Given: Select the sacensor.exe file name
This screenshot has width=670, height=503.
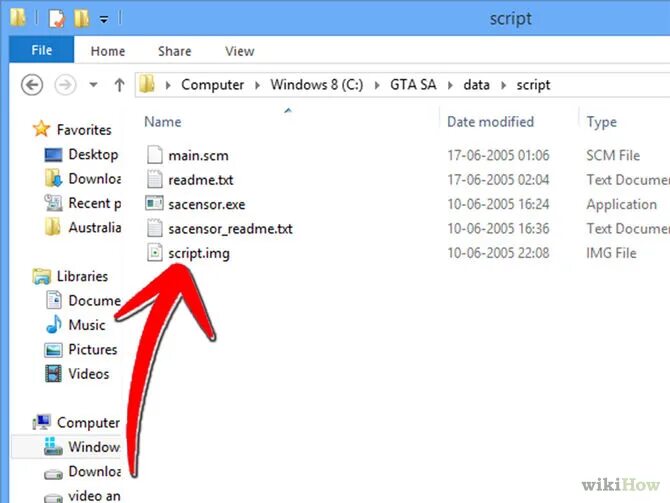Looking at the screenshot, I should click(x=207, y=204).
